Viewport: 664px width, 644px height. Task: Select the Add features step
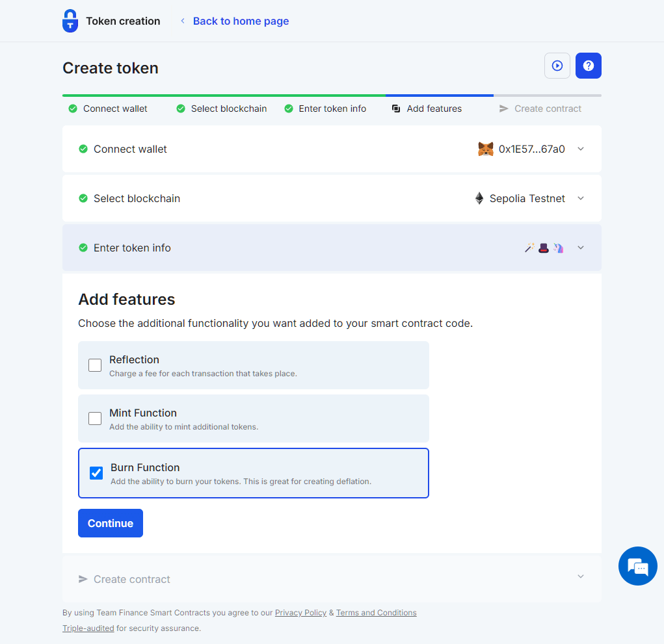pos(426,109)
